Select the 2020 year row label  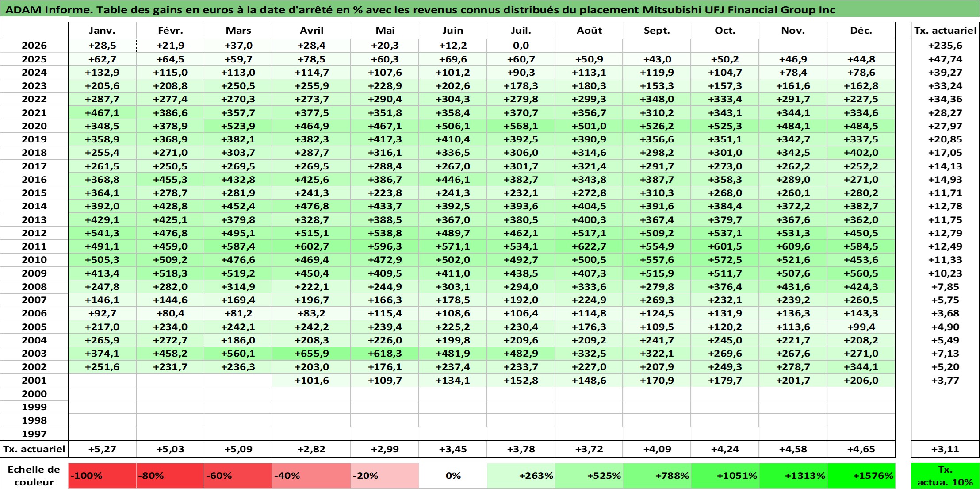coord(34,126)
